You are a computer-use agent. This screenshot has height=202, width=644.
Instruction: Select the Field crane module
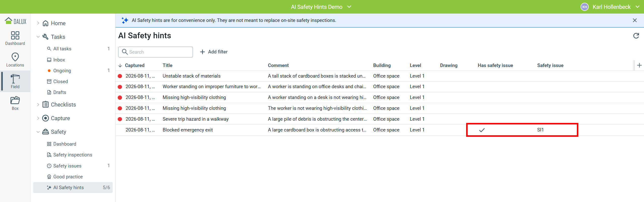pos(15,81)
